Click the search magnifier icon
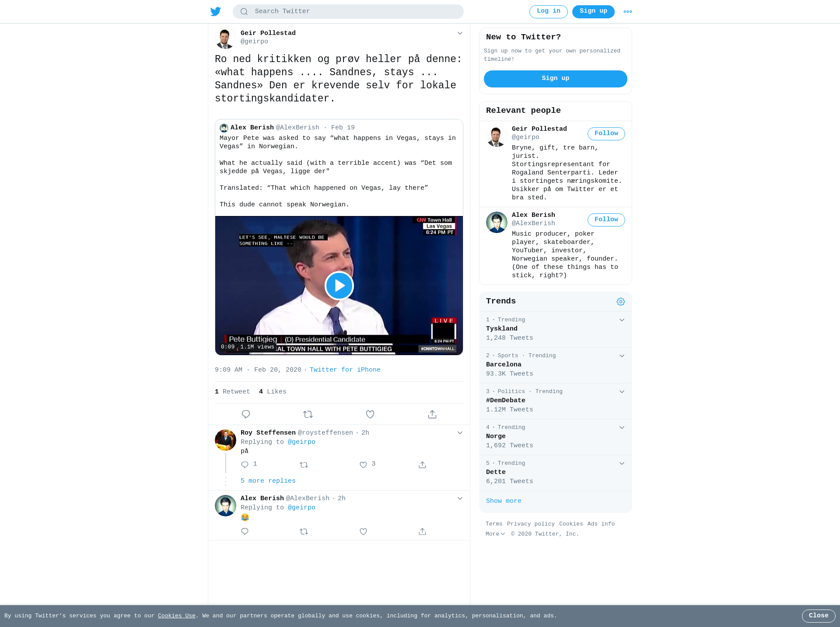Viewport: 840px width, 627px height. [244, 12]
